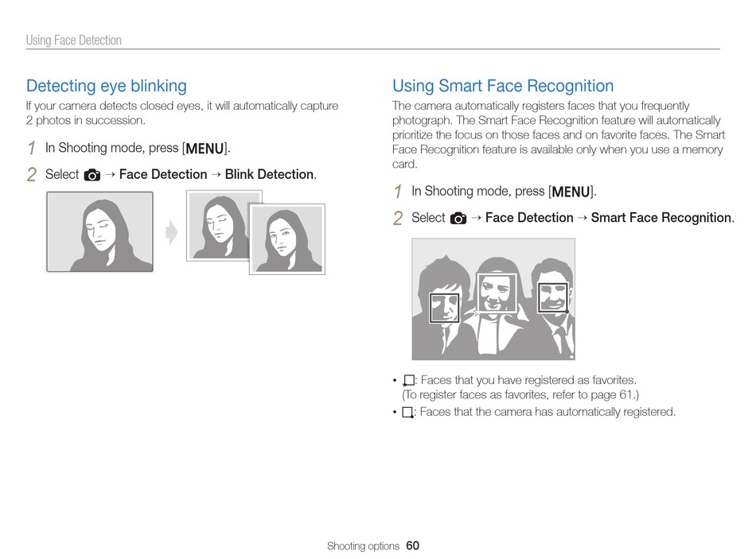Click the automatically registered face square icon
Viewport: 756px width, 559px height.
[x=408, y=413]
